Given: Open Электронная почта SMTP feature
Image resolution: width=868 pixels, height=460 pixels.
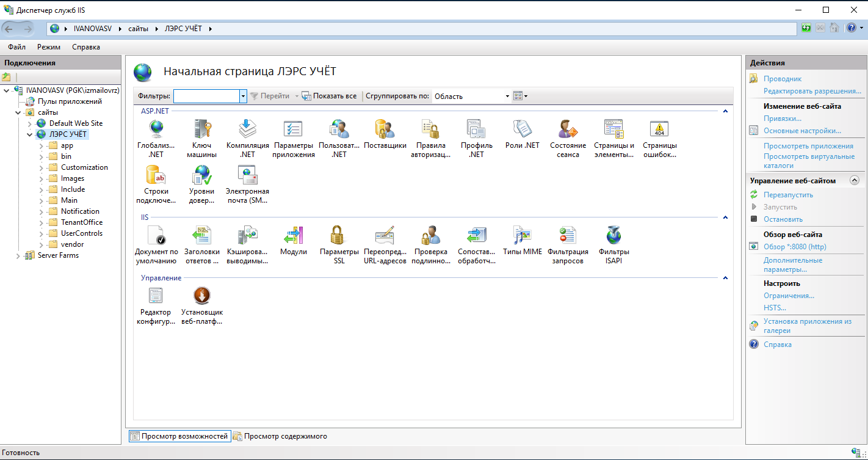Looking at the screenshot, I should click(x=247, y=175).
